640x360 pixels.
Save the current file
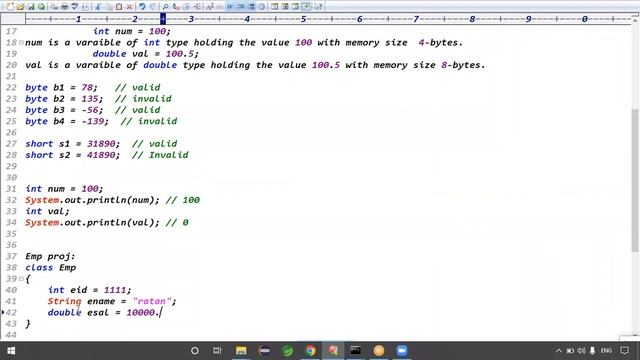pos(31,7)
